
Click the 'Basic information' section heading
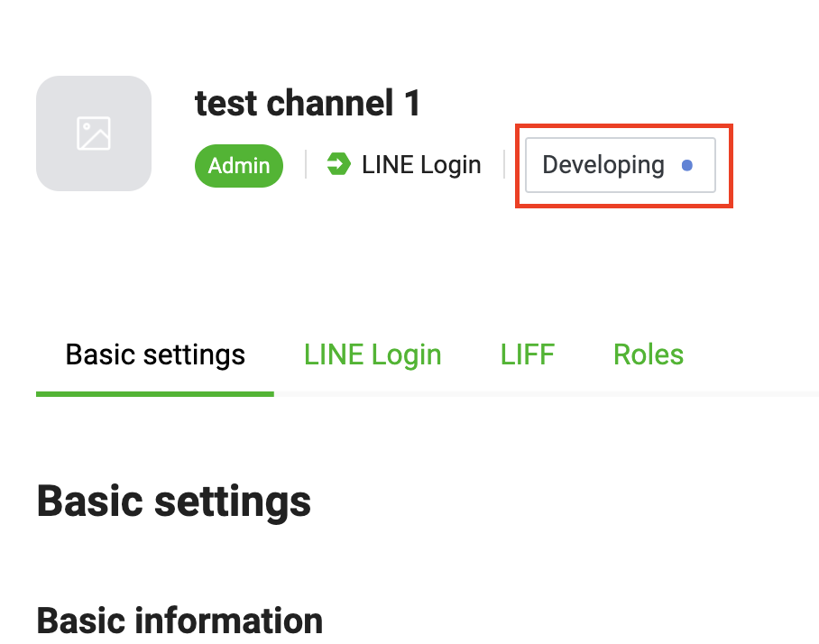[x=179, y=621]
